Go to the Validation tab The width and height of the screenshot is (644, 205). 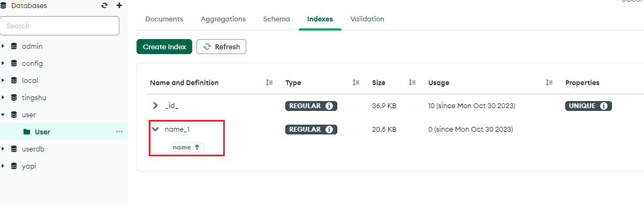pyautogui.click(x=367, y=19)
